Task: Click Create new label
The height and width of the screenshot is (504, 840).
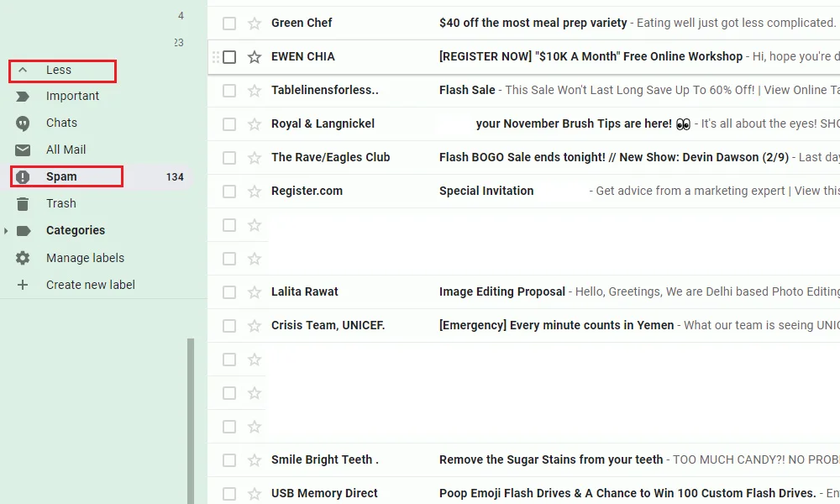Action: (x=91, y=285)
